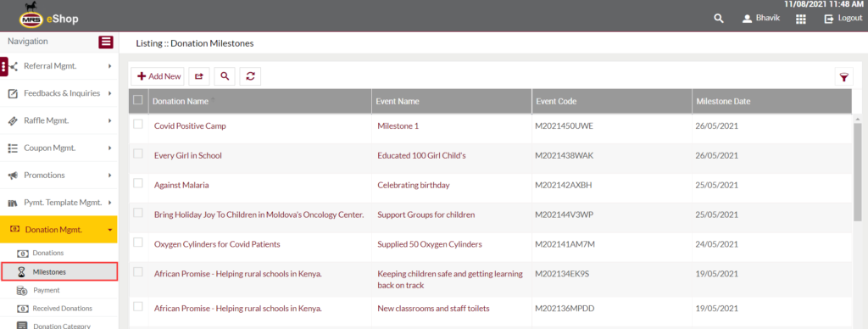
Task: Click the vertical scrollbar of the table
Action: pyautogui.click(x=858, y=171)
